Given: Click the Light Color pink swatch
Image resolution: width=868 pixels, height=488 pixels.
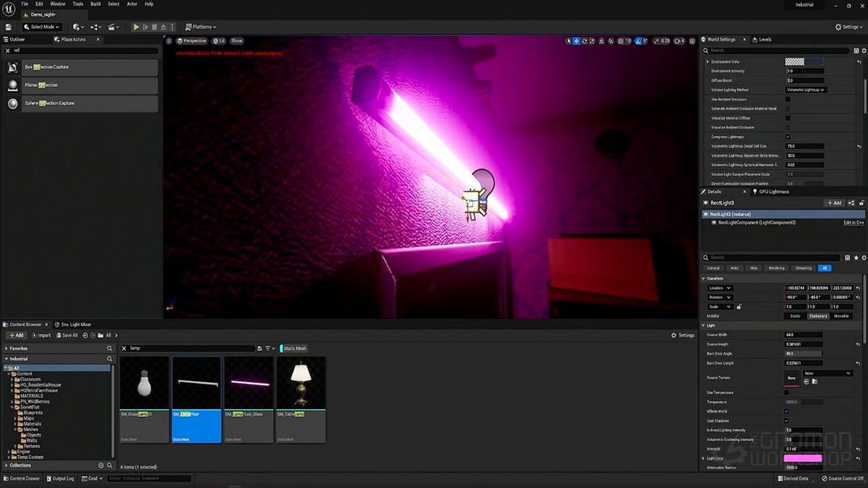Looking at the screenshot, I should pyautogui.click(x=803, y=458).
